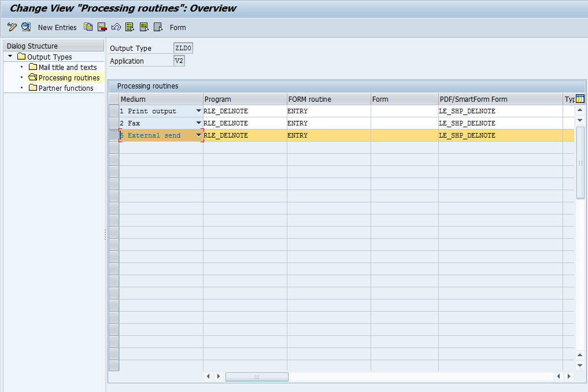Click the dialog structure panel splitter handle
Viewport: 588px width, 392px height.
[x=105, y=235]
